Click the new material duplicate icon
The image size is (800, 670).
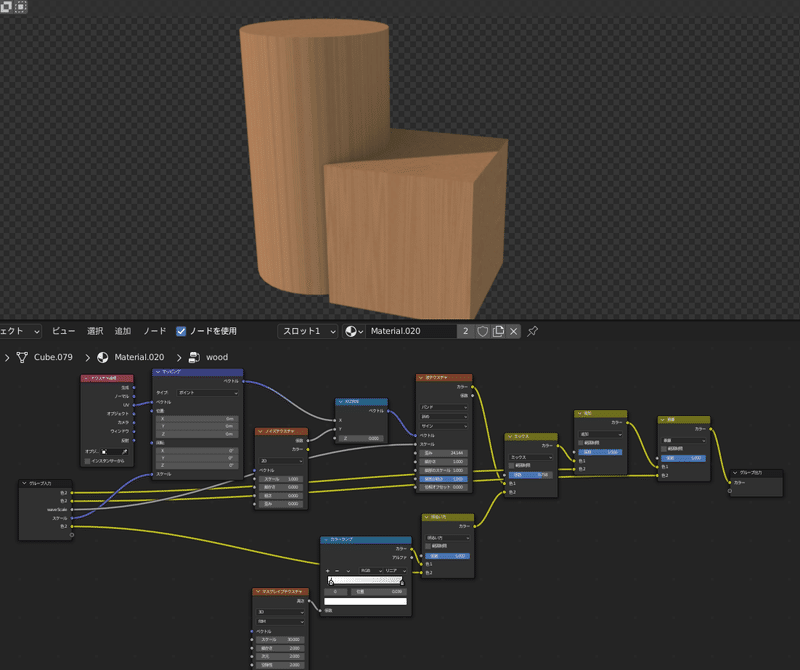pos(498,331)
